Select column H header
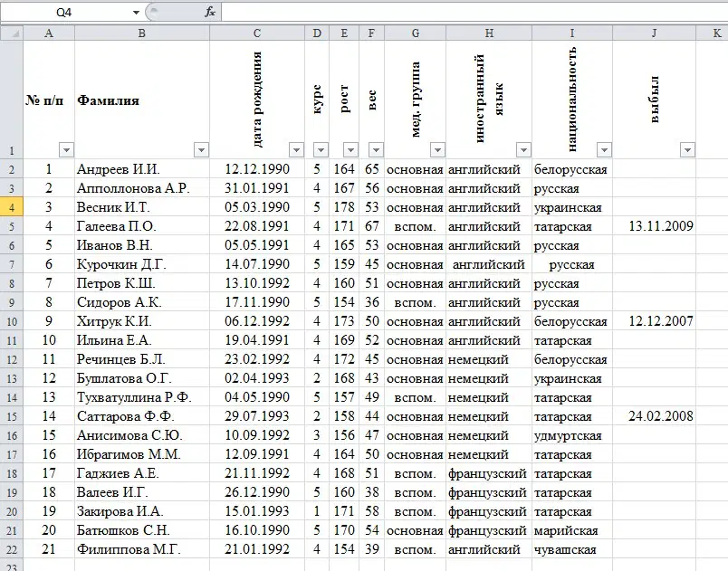The image size is (728, 571). coord(489,33)
